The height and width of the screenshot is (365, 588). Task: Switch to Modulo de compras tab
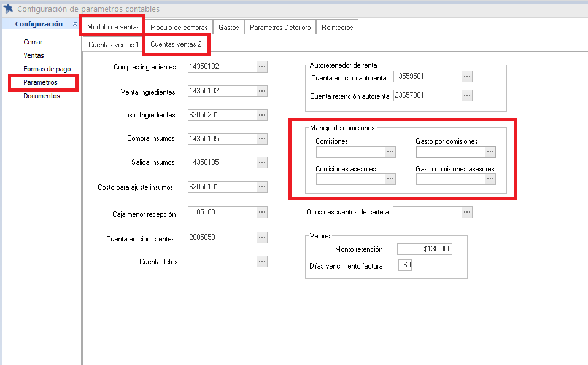point(179,28)
